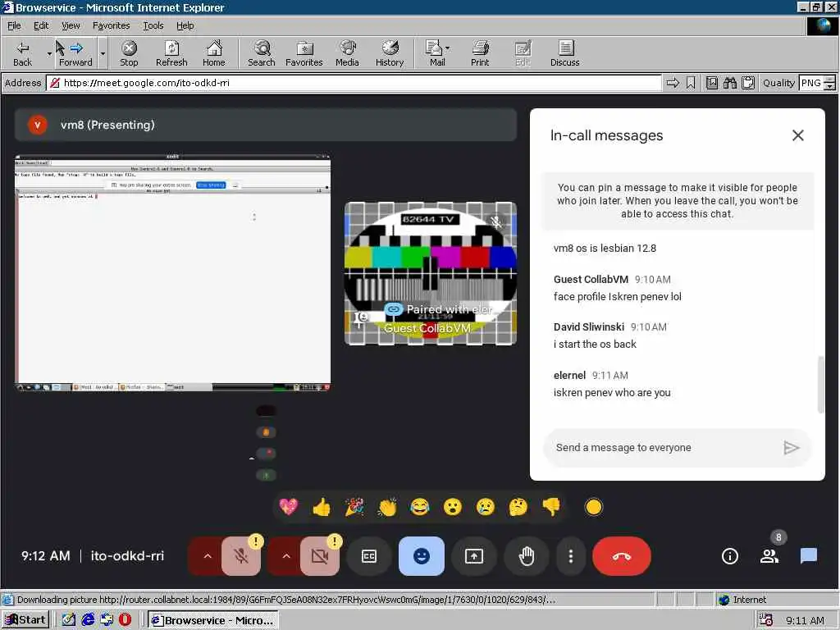Click the clipboard icon in address toolbar
This screenshot has width=840, height=630.
[748, 83]
